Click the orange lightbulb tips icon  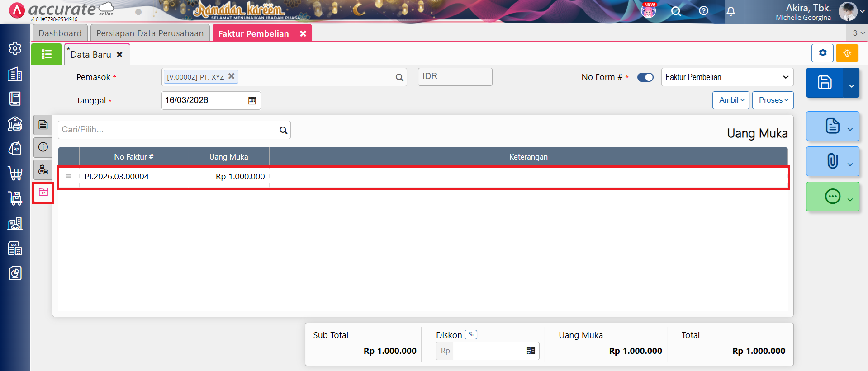847,53
